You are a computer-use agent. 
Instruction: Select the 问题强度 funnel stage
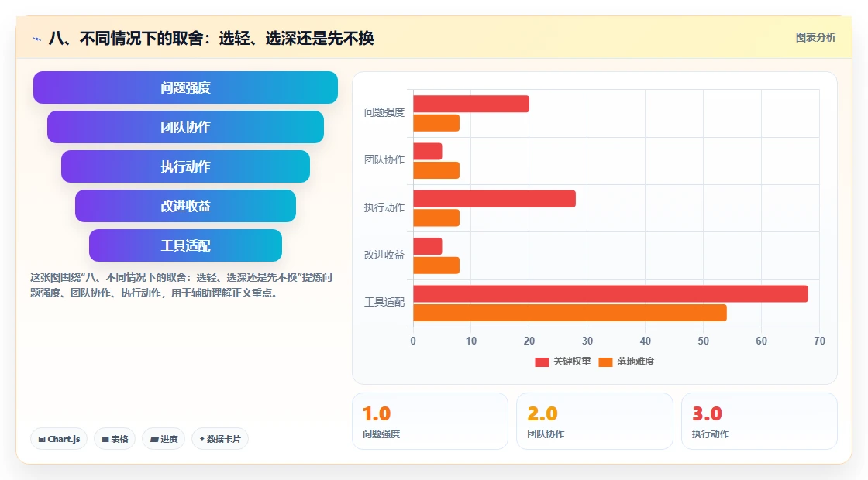coord(185,87)
